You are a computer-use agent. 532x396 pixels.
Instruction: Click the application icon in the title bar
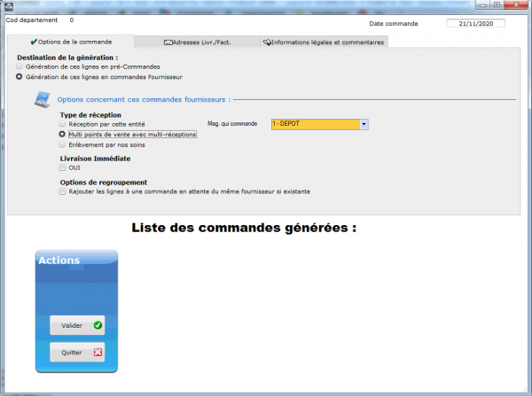(9, 6)
